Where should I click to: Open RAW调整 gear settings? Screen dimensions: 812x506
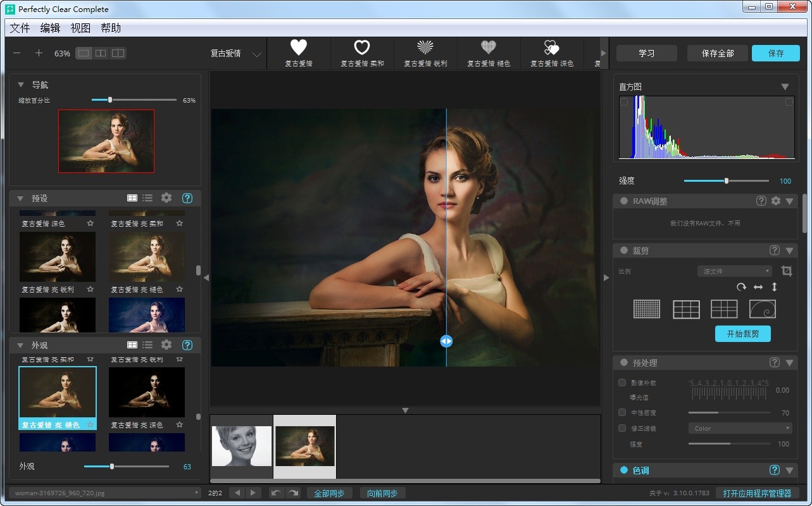point(776,201)
